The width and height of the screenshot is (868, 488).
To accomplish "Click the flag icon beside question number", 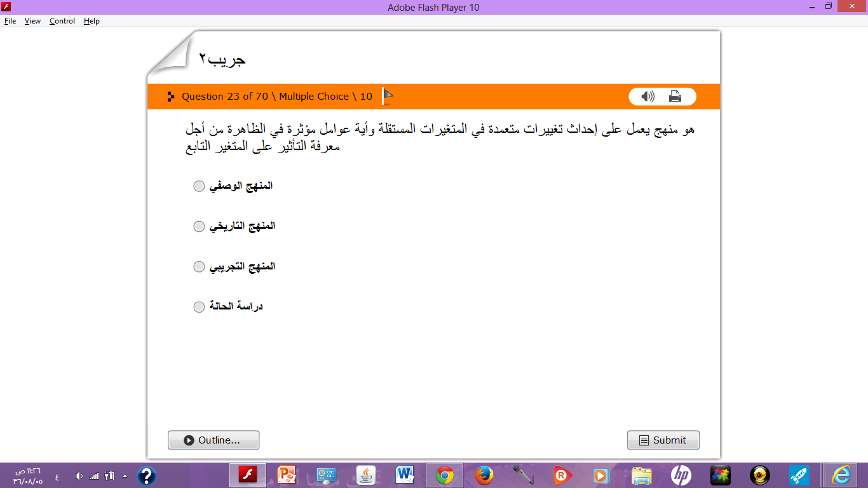I will [387, 97].
